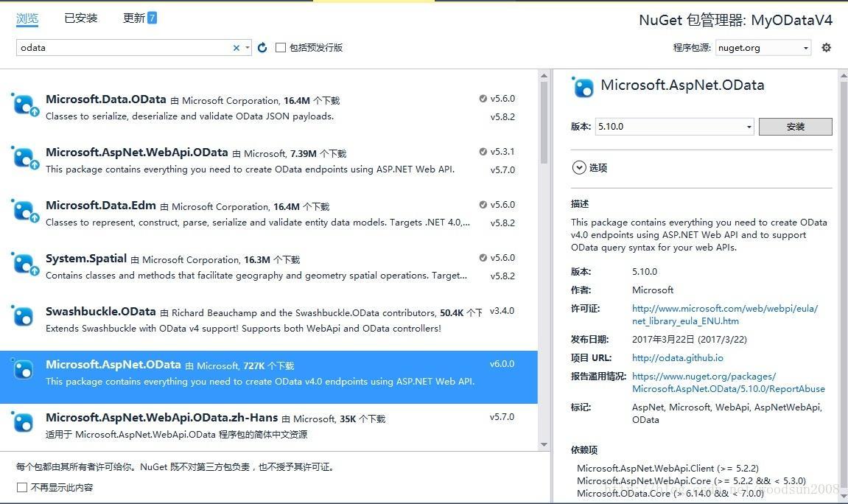Image resolution: width=848 pixels, height=504 pixels.
Task: Open the 版本 5.10.0 version dropdown
Action: 674,127
